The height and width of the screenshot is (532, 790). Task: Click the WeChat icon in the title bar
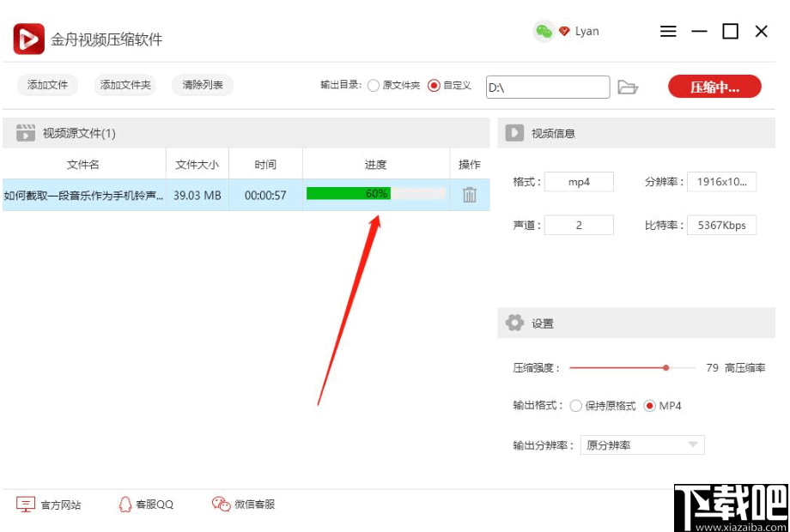tap(544, 31)
